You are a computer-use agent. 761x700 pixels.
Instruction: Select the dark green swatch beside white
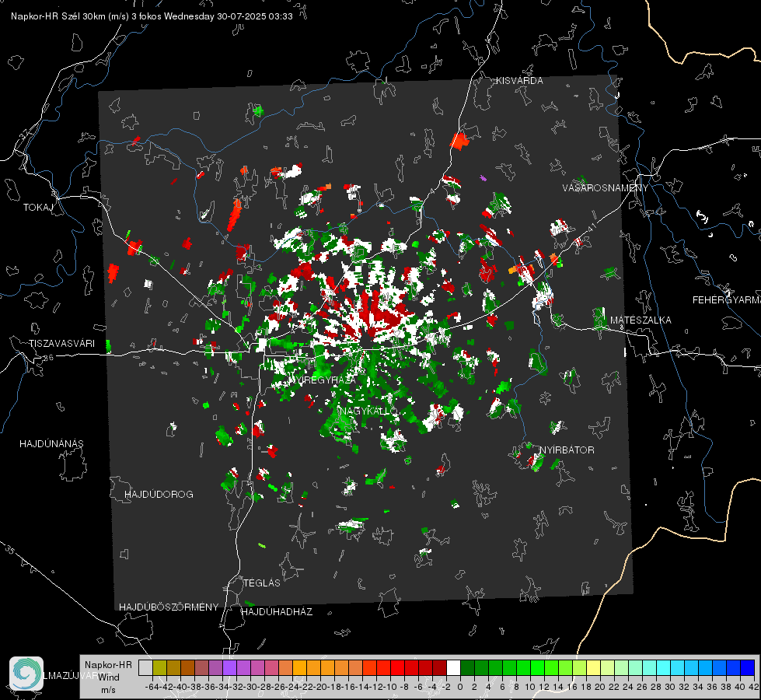click(x=467, y=667)
